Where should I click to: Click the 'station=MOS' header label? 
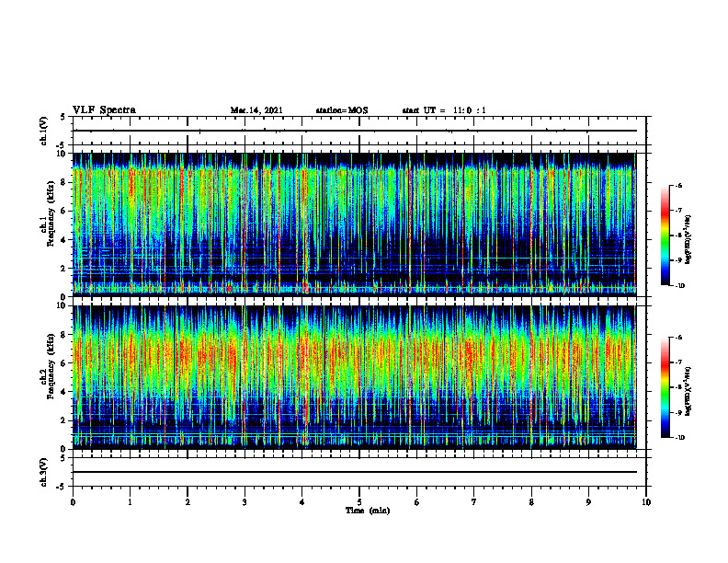pyautogui.click(x=342, y=110)
